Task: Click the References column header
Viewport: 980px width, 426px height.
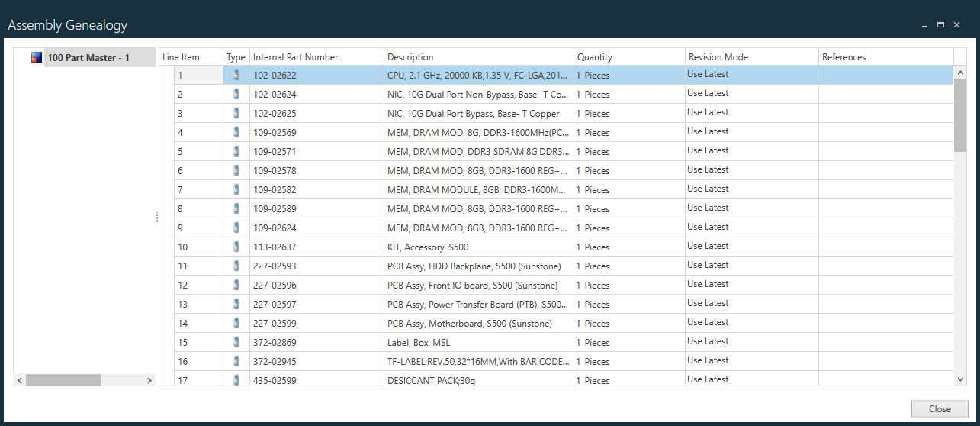Action: click(x=885, y=57)
